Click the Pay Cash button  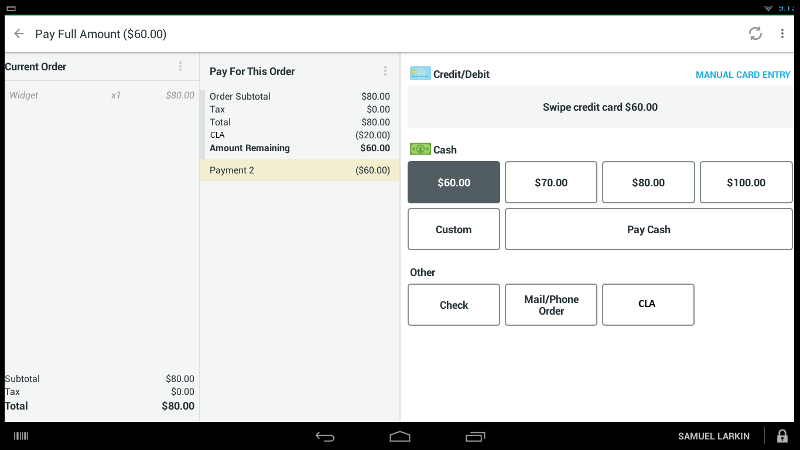pos(648,229)
